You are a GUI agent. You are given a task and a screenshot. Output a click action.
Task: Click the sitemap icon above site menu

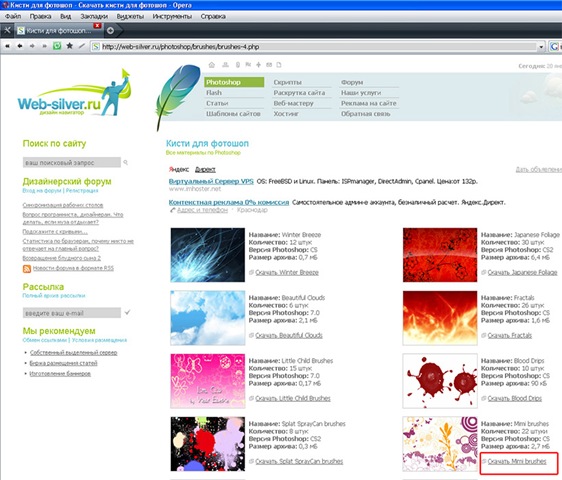pos(225,65)
